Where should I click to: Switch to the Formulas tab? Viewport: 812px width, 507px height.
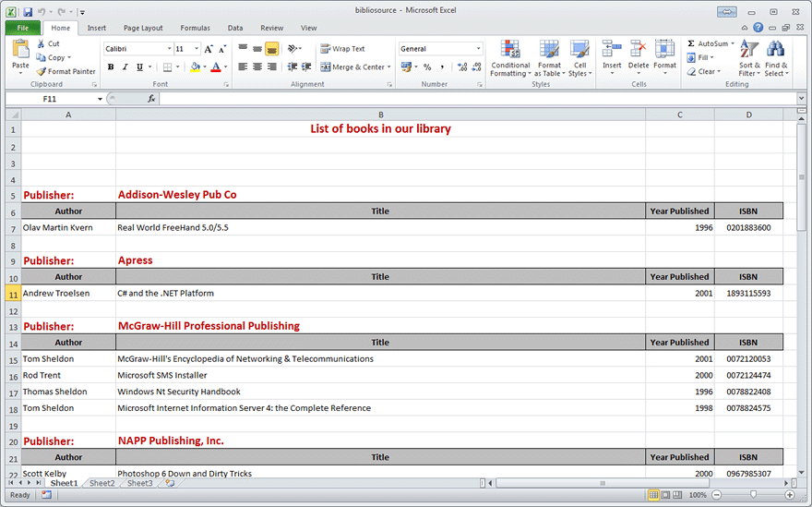(195, 28)
